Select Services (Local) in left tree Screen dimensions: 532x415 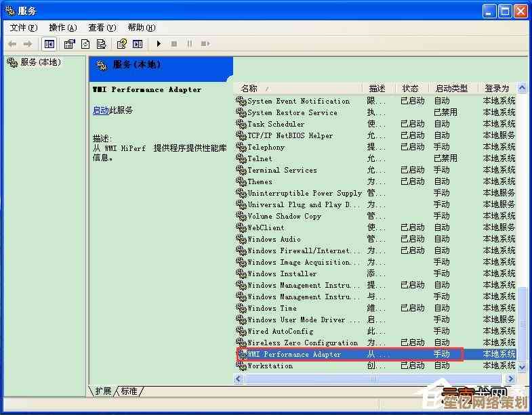click(40, 62)
